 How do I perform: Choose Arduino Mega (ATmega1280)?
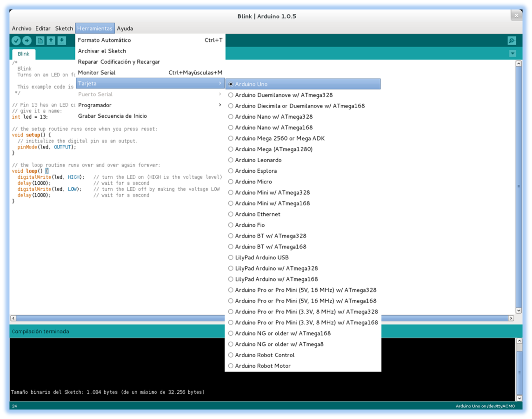point(303,149)
